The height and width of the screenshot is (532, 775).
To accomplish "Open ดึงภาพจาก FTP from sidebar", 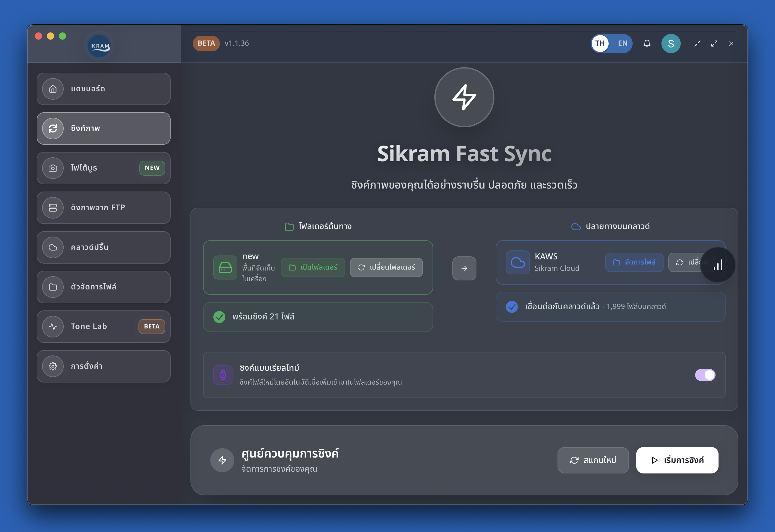I will 103,207.
